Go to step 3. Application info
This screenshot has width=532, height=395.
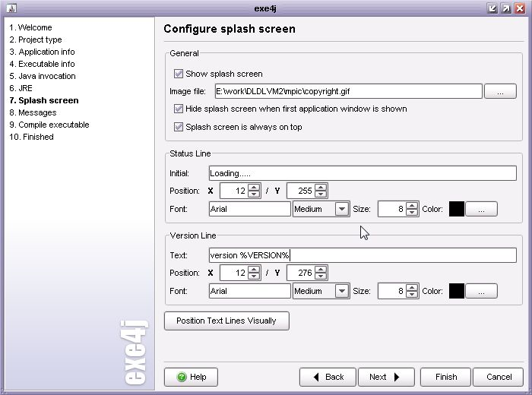tap(42, 52)
